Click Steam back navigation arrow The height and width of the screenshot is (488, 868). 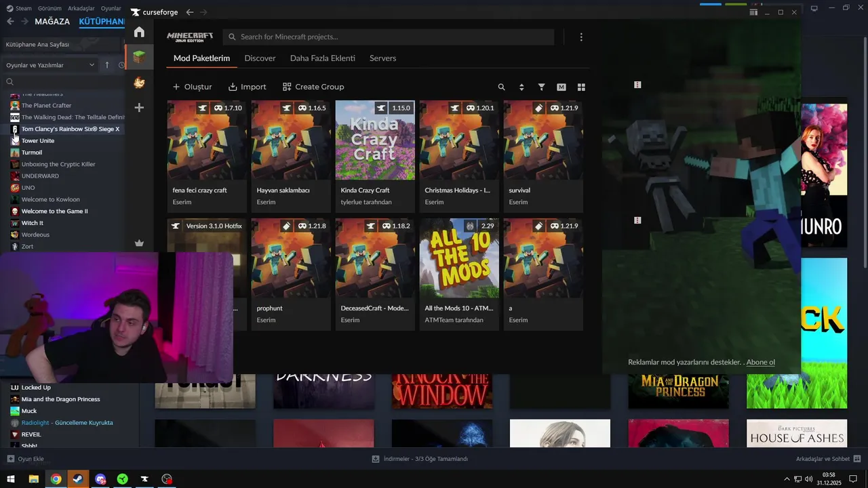point(10,22)
